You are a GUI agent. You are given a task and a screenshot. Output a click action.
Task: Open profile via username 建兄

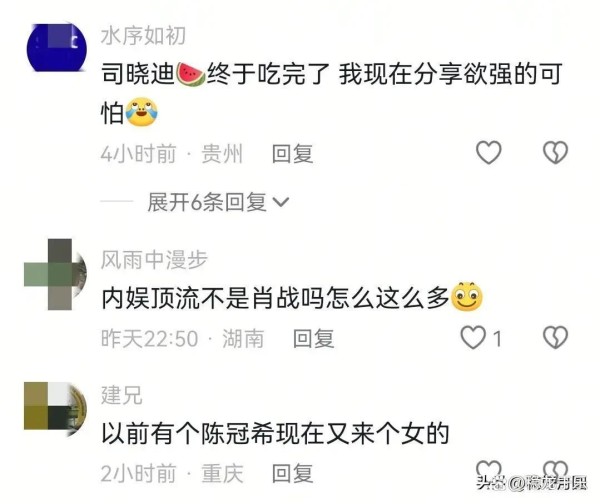(x=122, y=395)
